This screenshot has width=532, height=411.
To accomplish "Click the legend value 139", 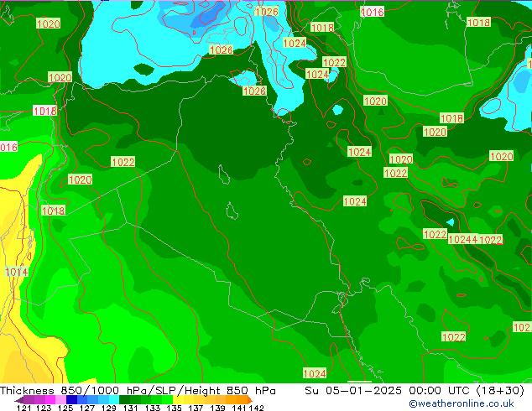I will (x=217, y=408).
